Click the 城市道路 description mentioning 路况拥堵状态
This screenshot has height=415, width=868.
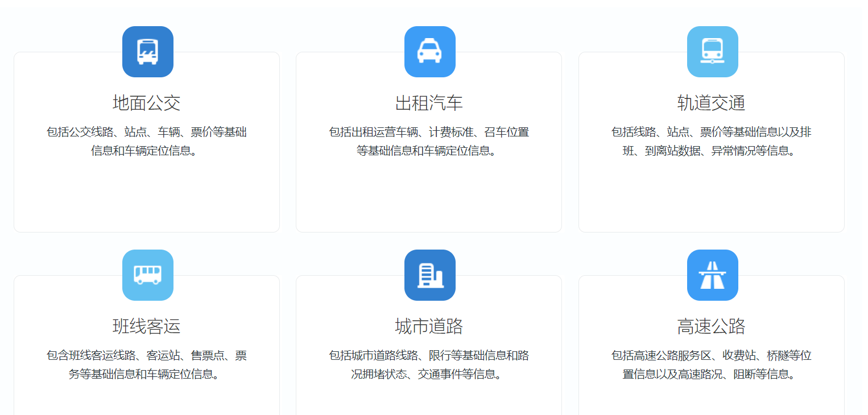coord(429,365)
